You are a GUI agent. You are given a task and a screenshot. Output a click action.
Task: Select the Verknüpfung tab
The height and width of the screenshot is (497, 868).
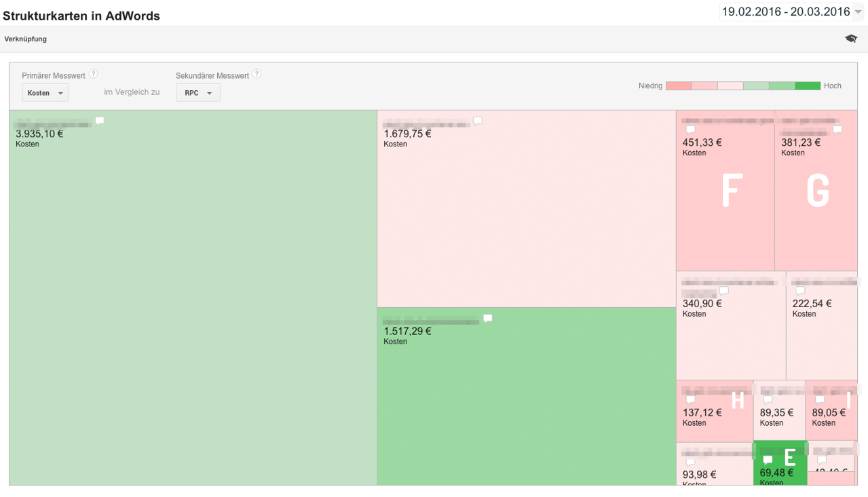tap(26, 39)
